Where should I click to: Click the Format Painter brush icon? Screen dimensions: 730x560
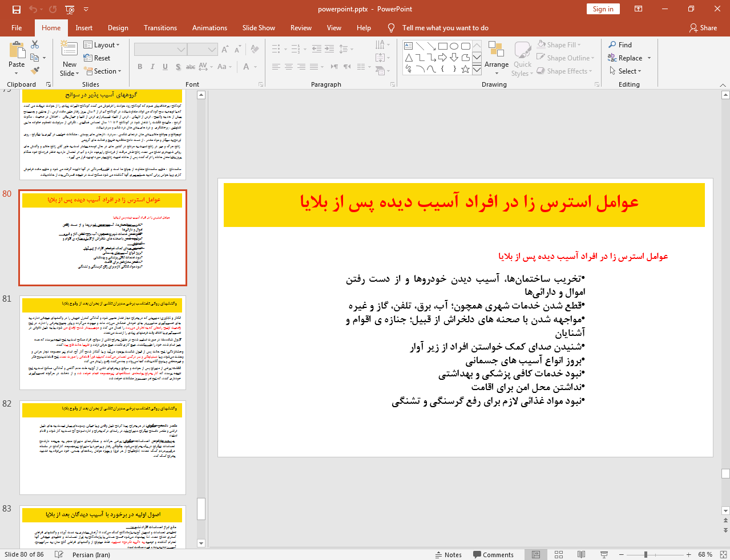35,71
